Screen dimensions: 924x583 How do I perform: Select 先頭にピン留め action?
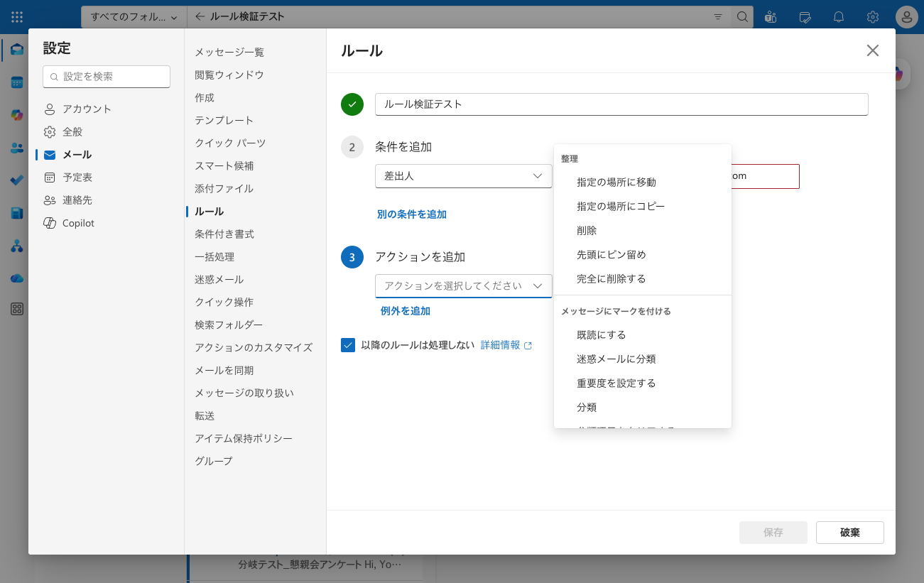pyautogui.click(x=643, y=255)
